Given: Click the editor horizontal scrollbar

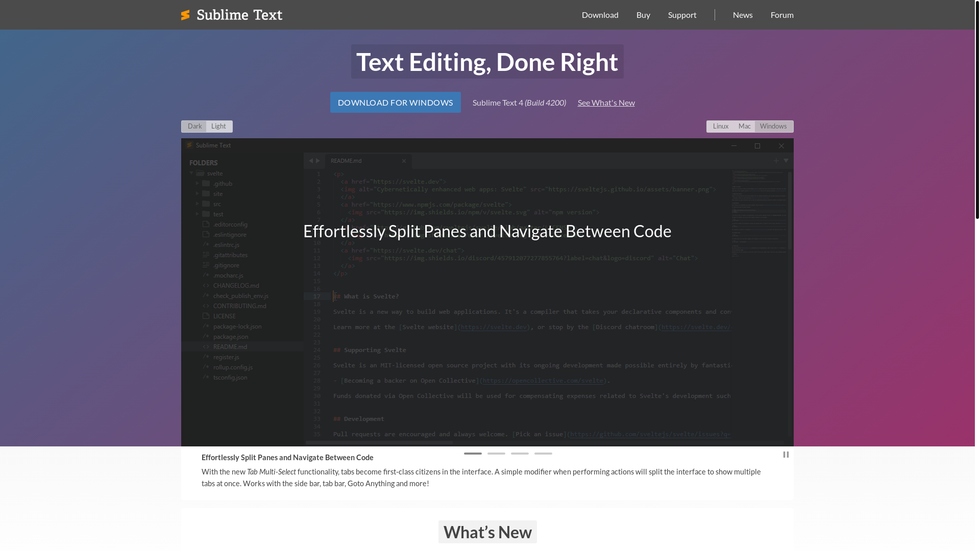Looking at the screenshot, I should [x=379, y=442].
